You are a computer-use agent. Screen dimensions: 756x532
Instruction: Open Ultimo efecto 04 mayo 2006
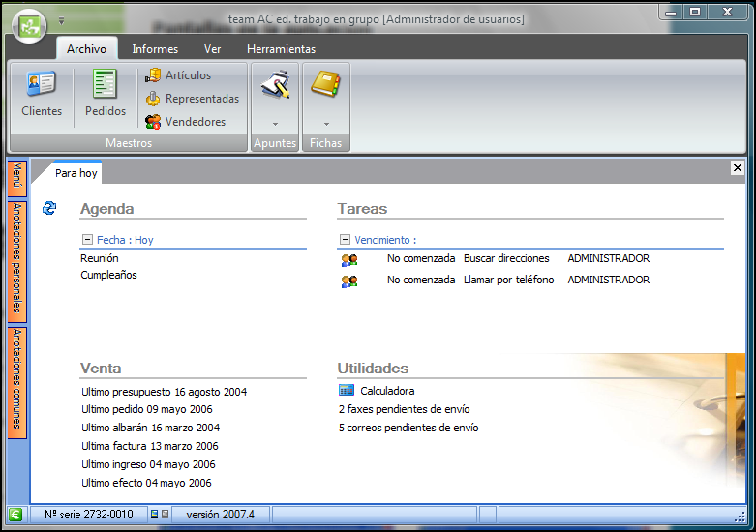pos(146,483)
